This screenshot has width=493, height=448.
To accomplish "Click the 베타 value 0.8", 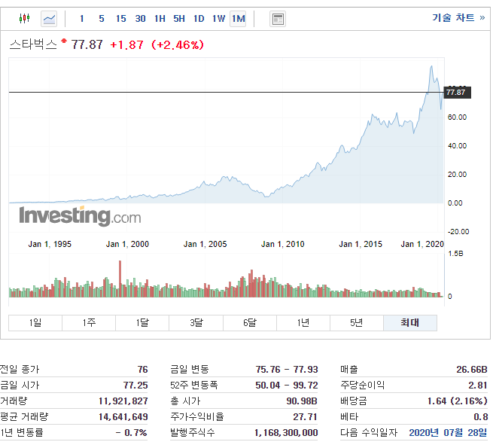I will tap(481, 417).
